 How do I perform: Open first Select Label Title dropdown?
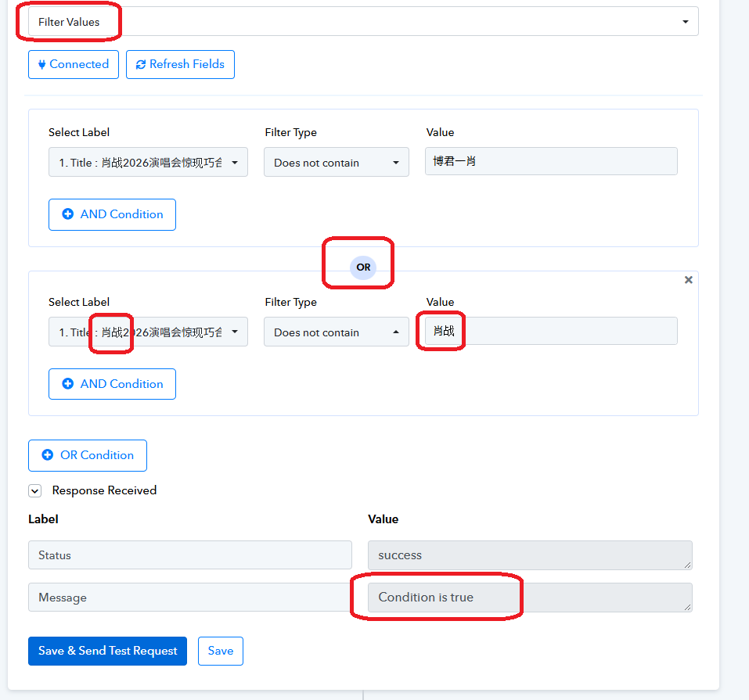[148, 163]
